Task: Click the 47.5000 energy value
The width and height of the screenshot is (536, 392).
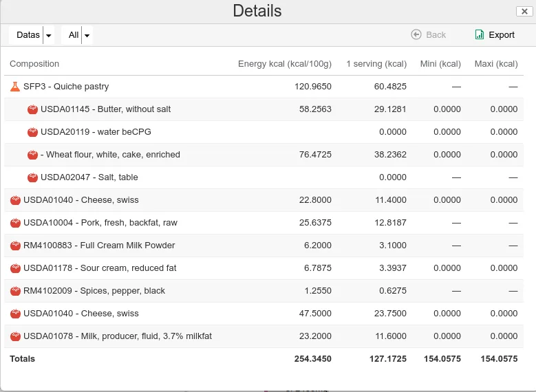Action: 315,314
